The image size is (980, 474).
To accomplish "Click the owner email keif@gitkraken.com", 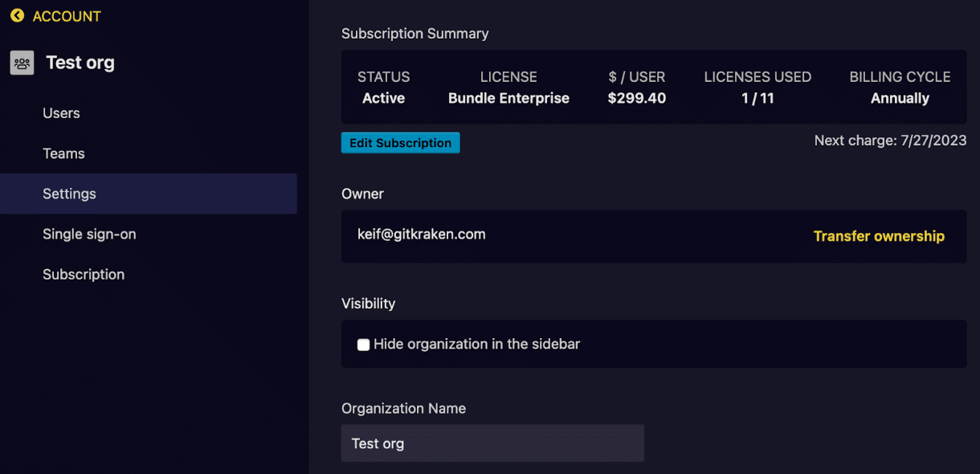I will coord(422,235).
